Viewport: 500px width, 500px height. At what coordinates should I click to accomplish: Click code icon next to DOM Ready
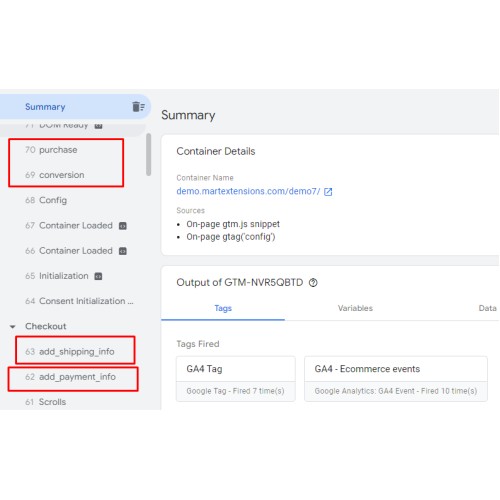click(98, 126)
